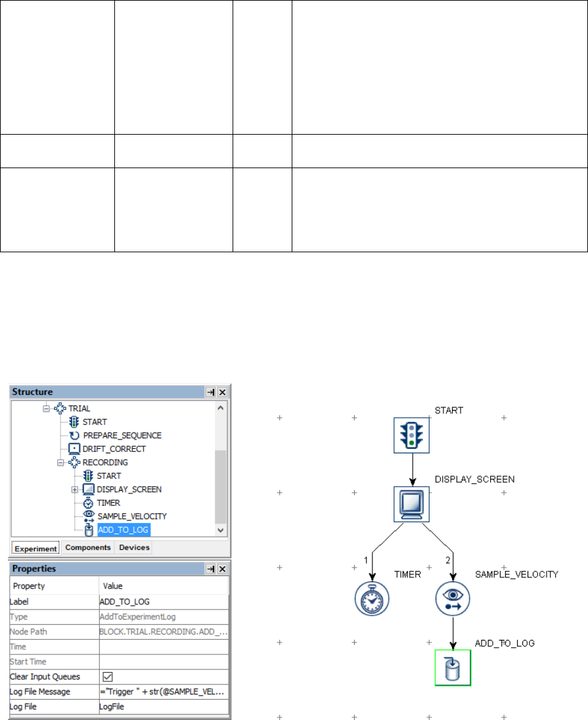Image resolution: width=588 pixels, height=720 pixels.
Task: Click the ADD_TO_LOG label in graph
Action: pyautogui.click(x=505, y=643)
